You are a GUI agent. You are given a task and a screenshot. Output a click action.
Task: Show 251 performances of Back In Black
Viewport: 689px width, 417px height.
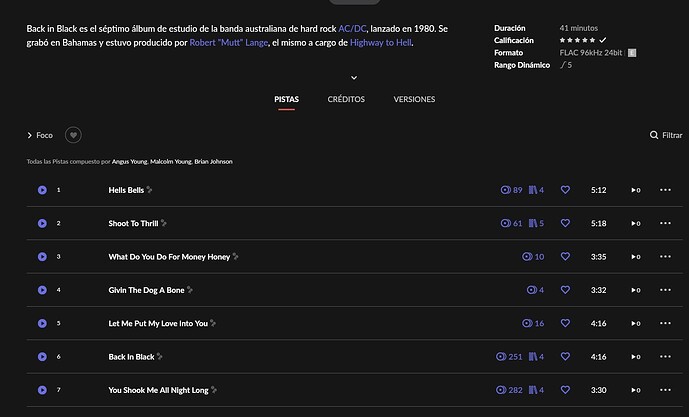[x=509, y=357]
